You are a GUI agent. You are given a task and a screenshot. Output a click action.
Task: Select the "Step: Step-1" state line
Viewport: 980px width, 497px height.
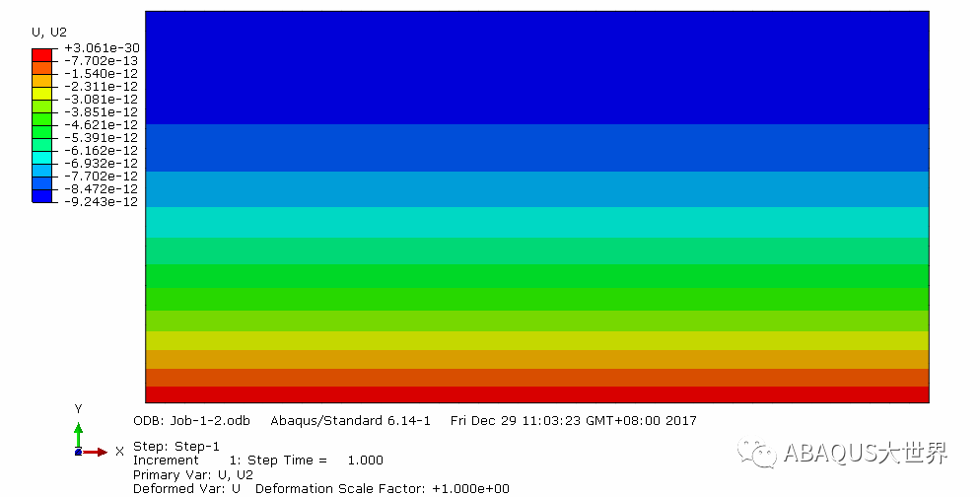coord(176,447)
